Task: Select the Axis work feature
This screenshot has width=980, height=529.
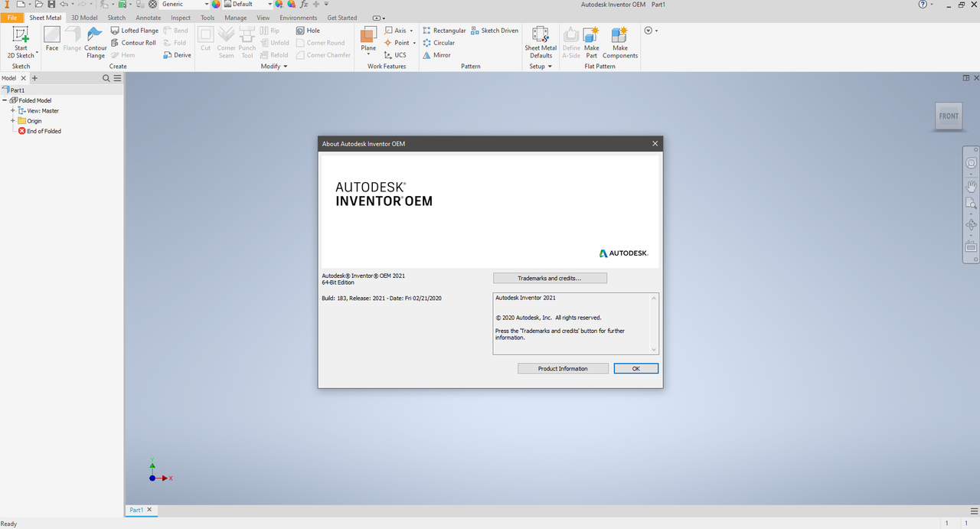Action: click(396, 31)
